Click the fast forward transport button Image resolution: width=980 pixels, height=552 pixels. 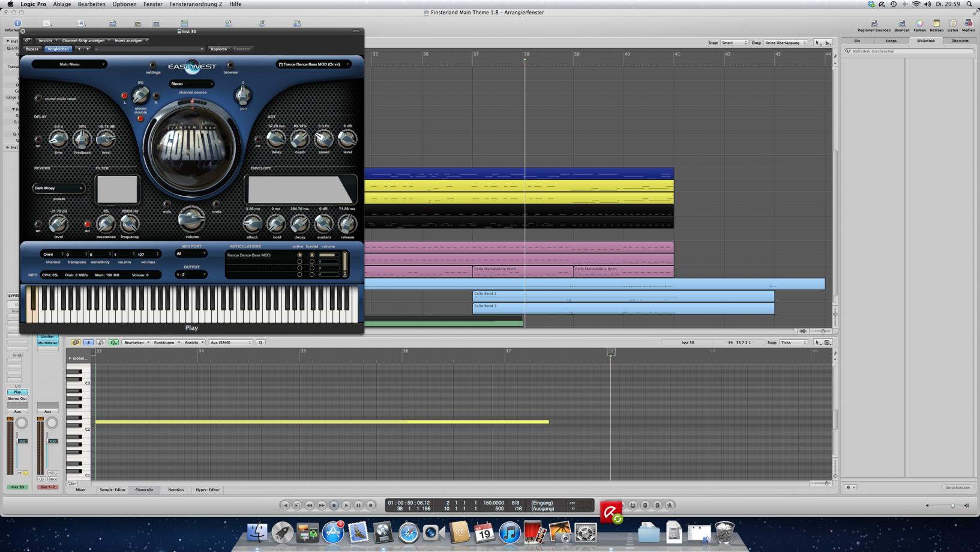pyautogui.click(x=322, y=505)
